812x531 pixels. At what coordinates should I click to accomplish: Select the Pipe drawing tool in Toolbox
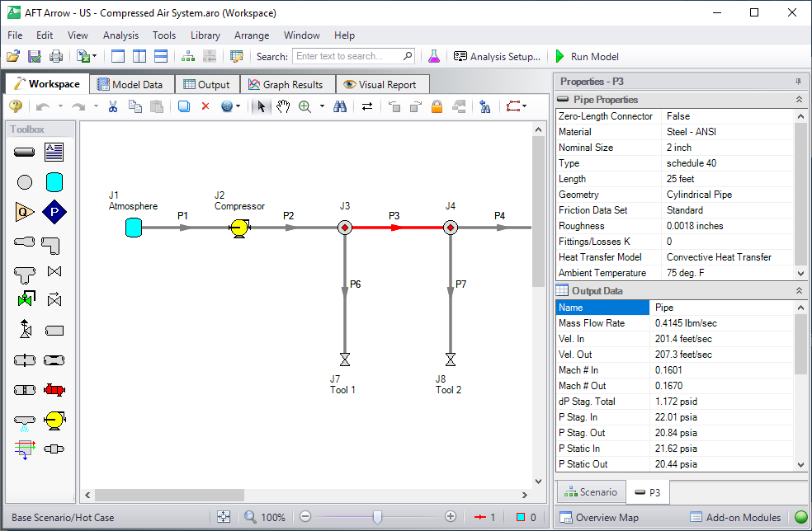(x=24, y=153)
